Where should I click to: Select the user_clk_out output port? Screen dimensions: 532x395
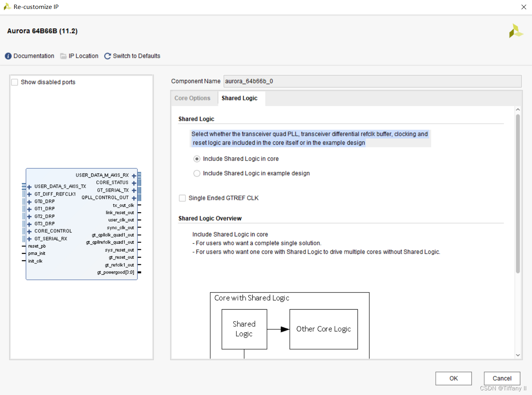coord(121,220)
